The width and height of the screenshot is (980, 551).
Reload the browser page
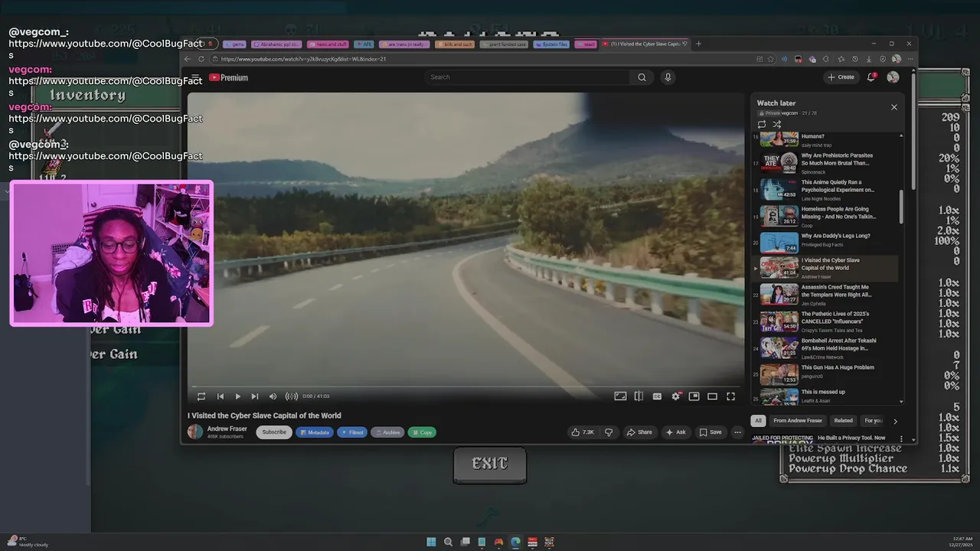point(201,59)
